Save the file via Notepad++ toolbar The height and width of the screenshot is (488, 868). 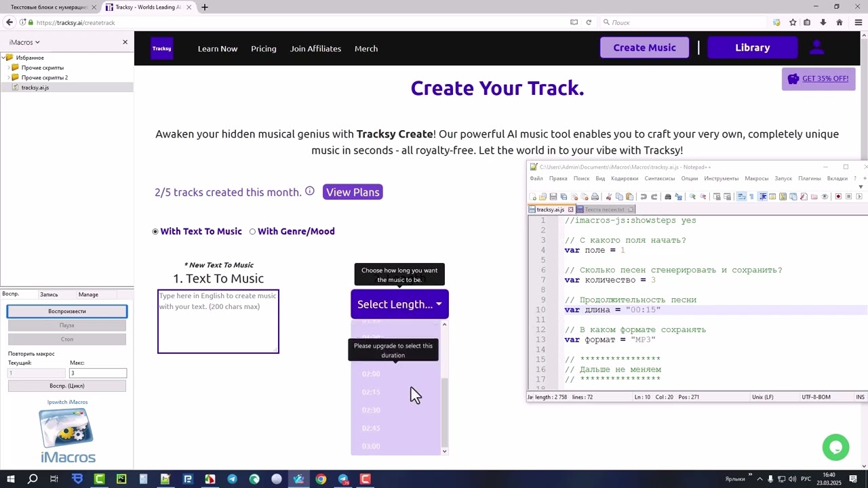pos(553,197)
